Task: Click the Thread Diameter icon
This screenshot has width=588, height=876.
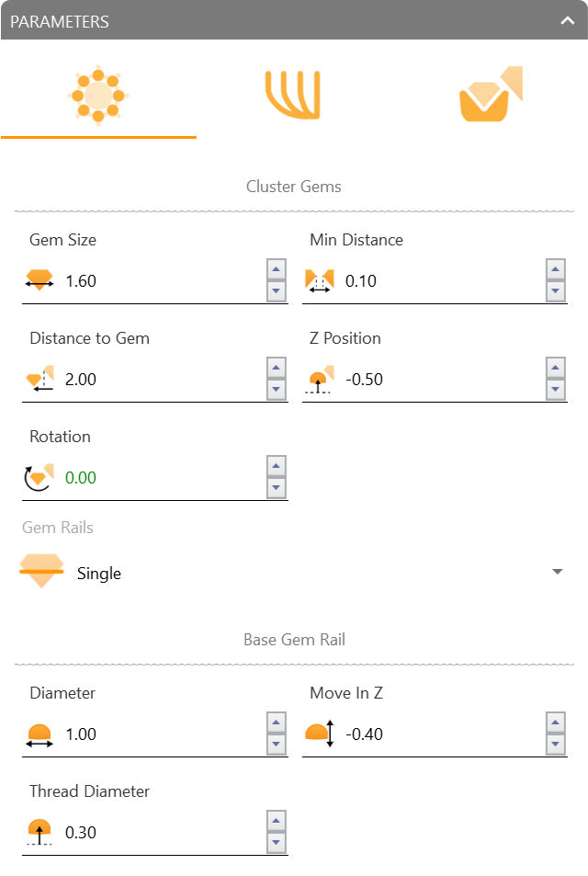Action: point(40,833)
